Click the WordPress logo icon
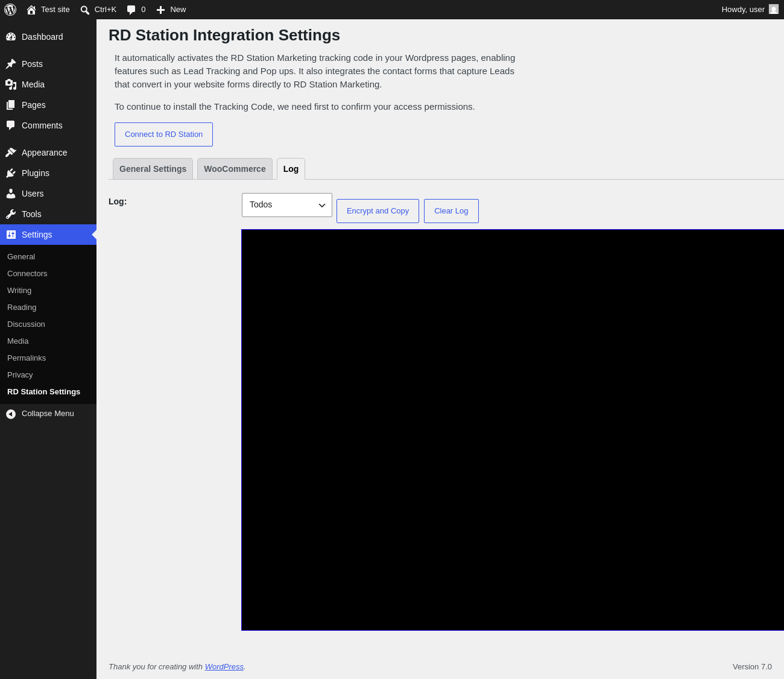Viewport: 784px width, 679px height. (x=10, y=10)
